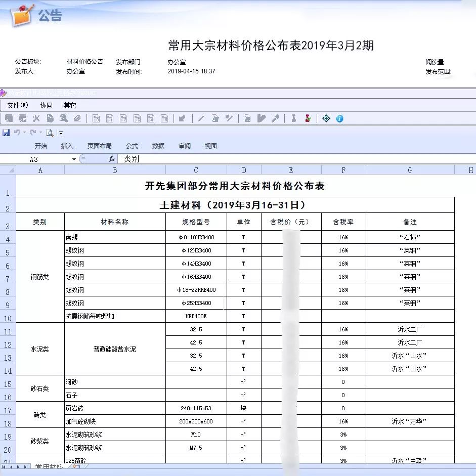This screenshot has width=476, height=476.
Task: Switch to the 视图 ribbon tab
Action: [x=210, y=146]
